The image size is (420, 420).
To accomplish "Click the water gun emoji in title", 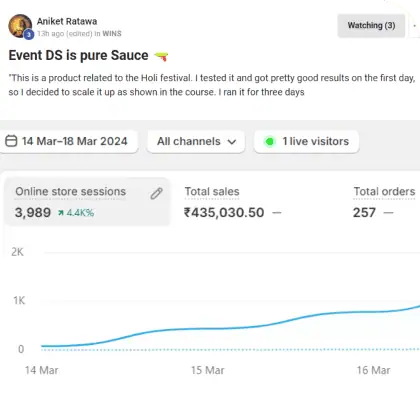I will coord(161,56).
